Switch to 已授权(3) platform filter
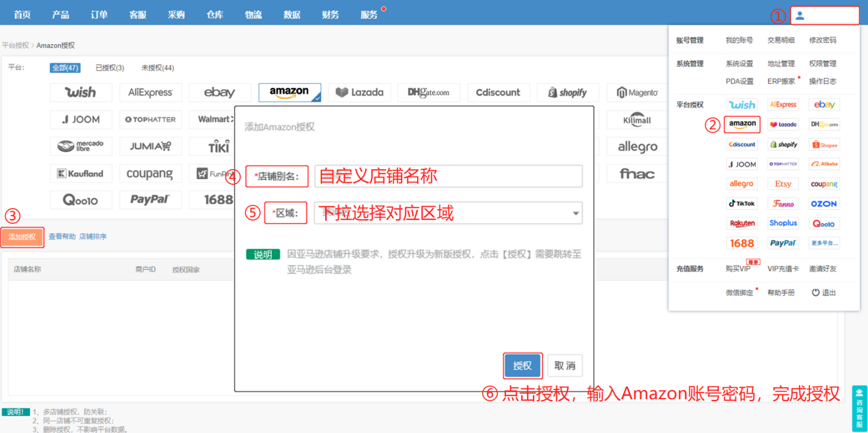868x433 pixels. click(x=110, y=68)
